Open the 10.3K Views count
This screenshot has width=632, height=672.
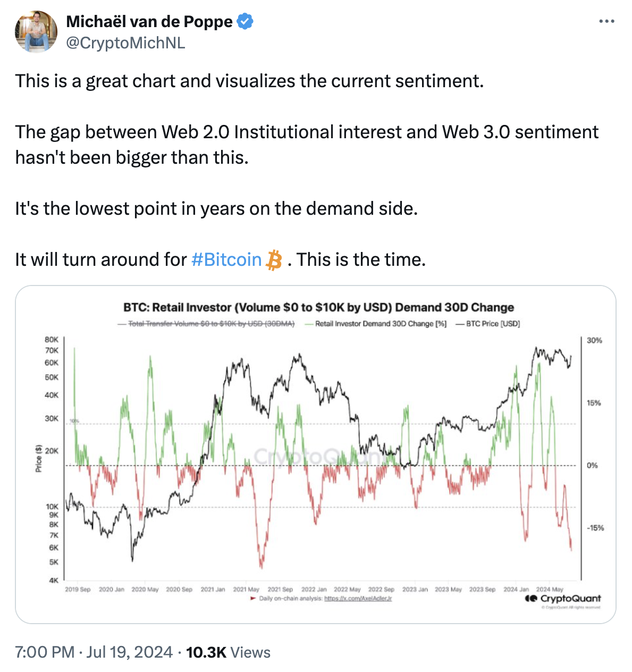(x=228, y=652)
